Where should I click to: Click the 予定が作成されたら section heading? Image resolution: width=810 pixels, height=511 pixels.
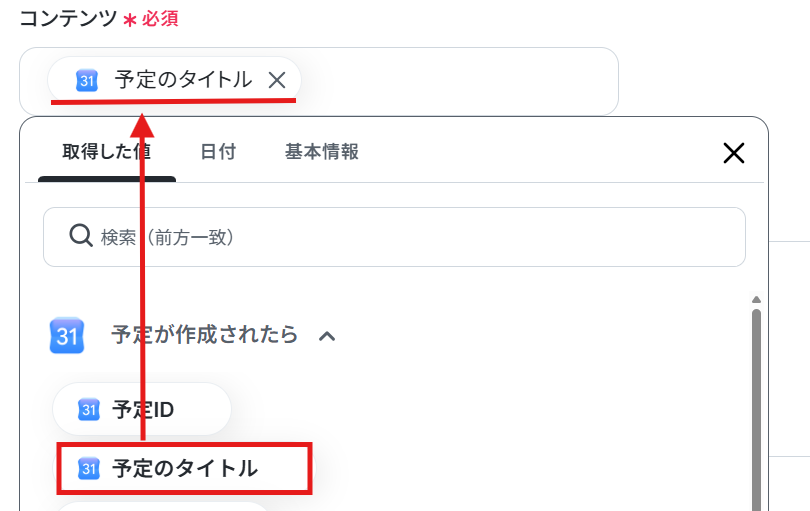(x=205, y=335)
